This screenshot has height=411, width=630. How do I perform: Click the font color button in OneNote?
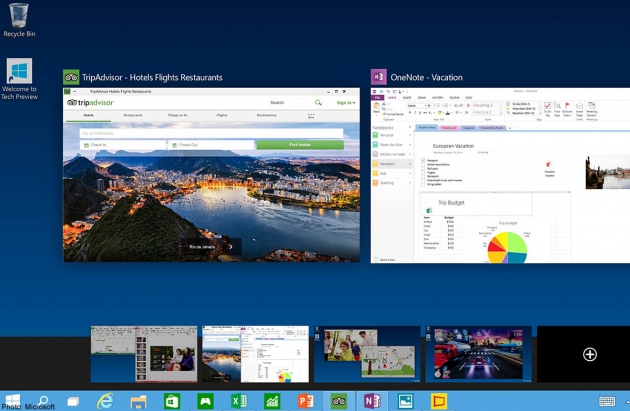tap(448, 113)
